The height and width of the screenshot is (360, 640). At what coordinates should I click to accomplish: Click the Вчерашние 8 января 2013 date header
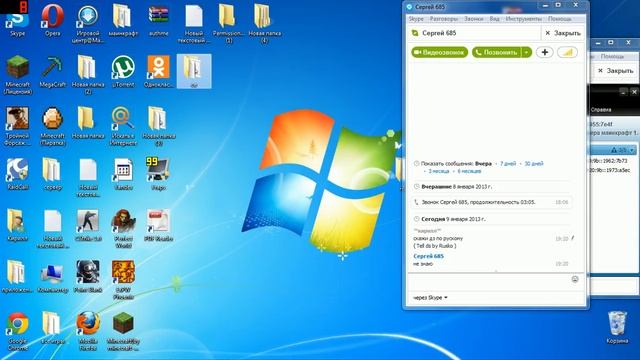click(x=456, y=187)
